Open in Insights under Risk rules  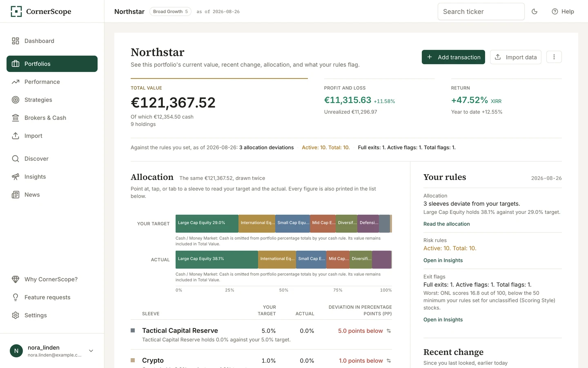(x=443, y=260)
